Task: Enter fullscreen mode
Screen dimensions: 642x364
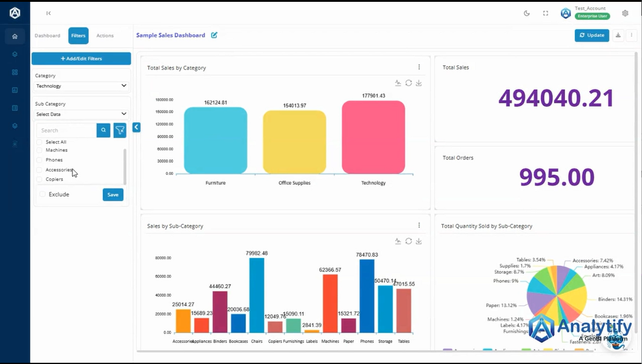Action: coord(545,13)
